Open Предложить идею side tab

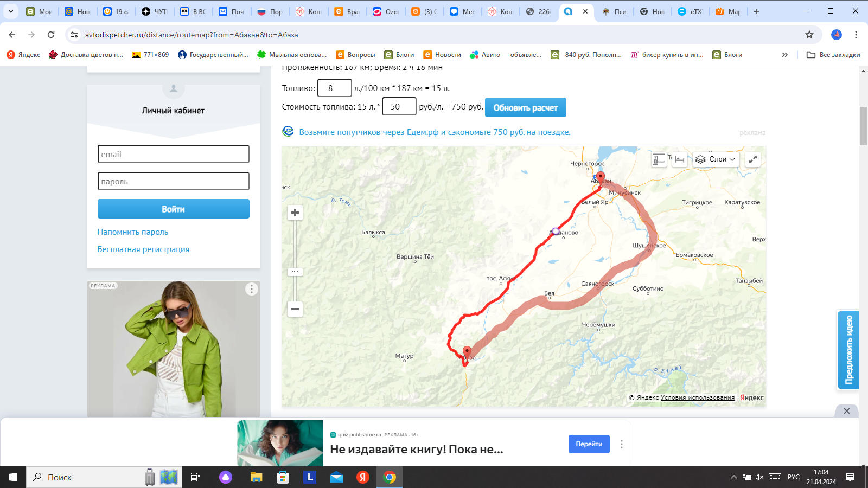(x=848, y=350)
